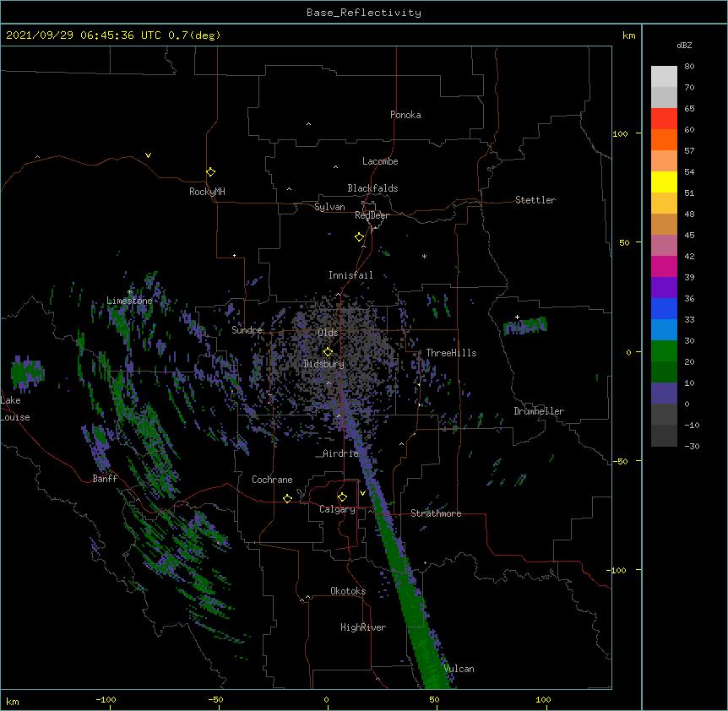Click the Okotoks town label
The width and height of the screenshot is (728, 711).
click(x=348, y=591)
